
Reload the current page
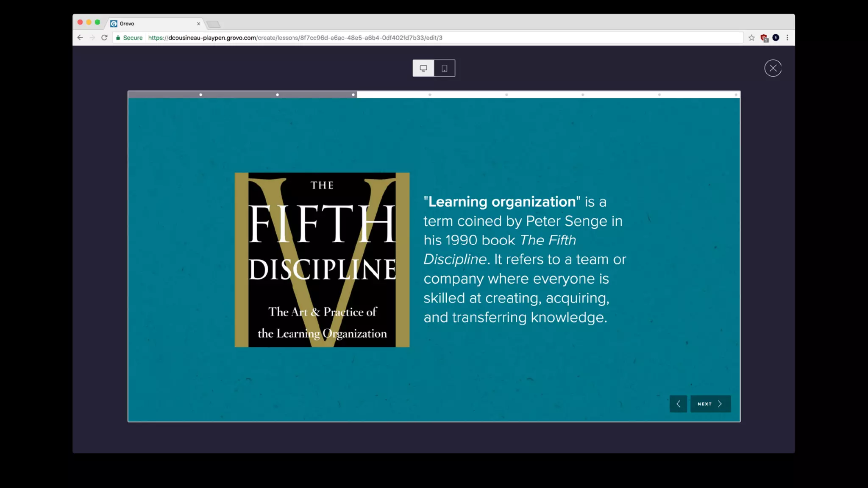coord(104,38)
